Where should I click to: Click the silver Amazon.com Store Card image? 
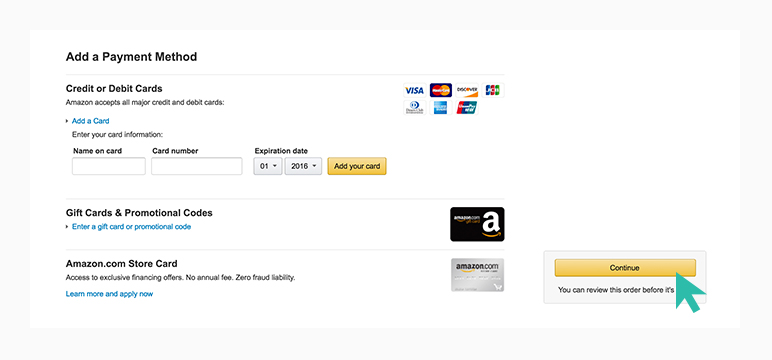pos(477,275)
